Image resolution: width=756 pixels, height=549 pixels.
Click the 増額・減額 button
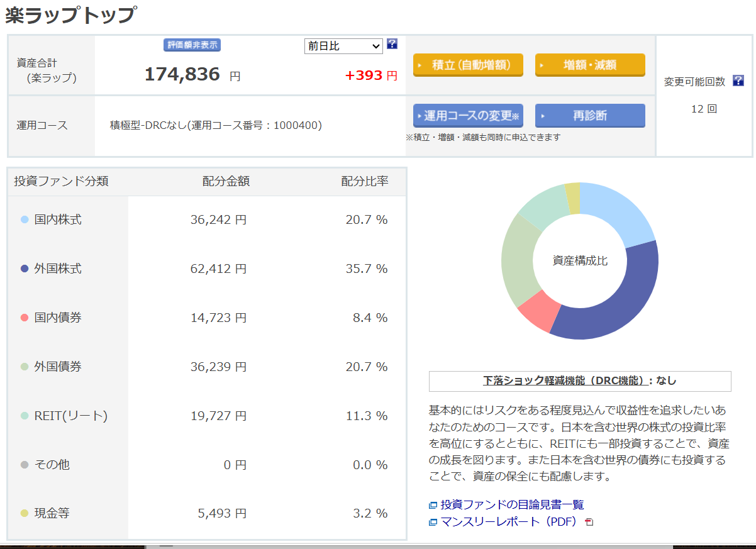[590, 65]
